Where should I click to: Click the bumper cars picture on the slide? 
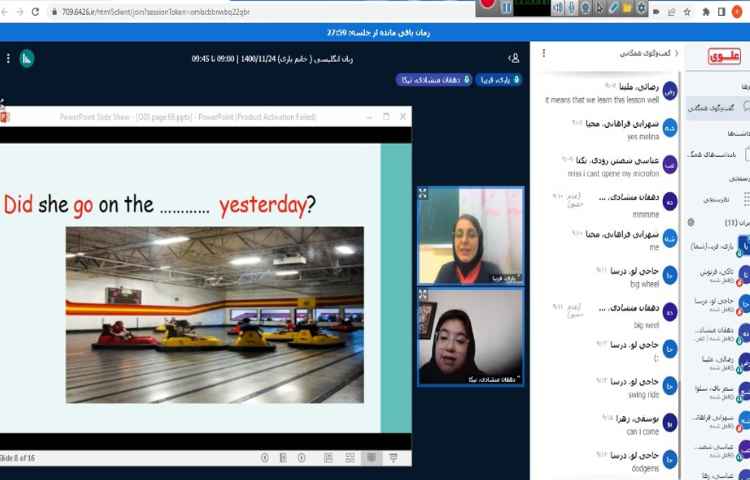214,314
